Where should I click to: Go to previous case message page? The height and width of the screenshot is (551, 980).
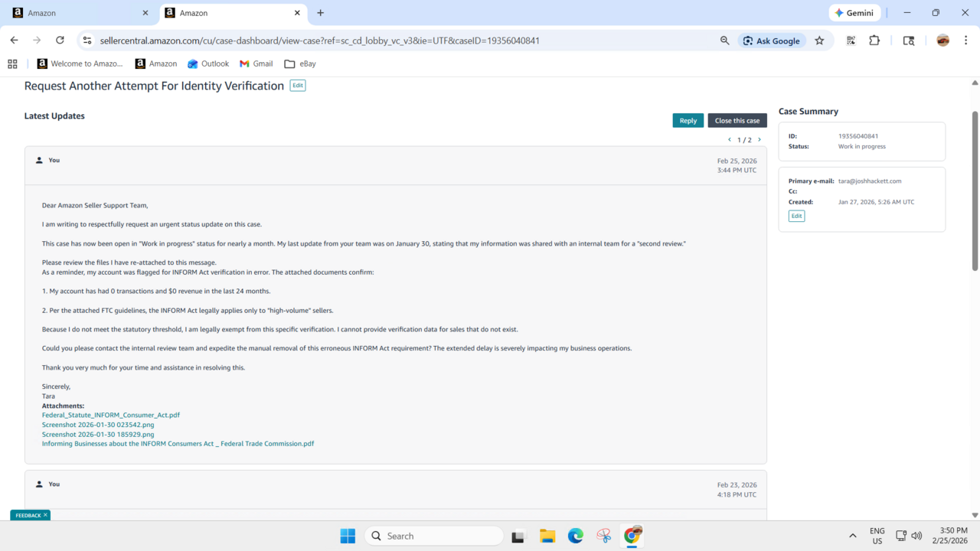click(730, 140)
